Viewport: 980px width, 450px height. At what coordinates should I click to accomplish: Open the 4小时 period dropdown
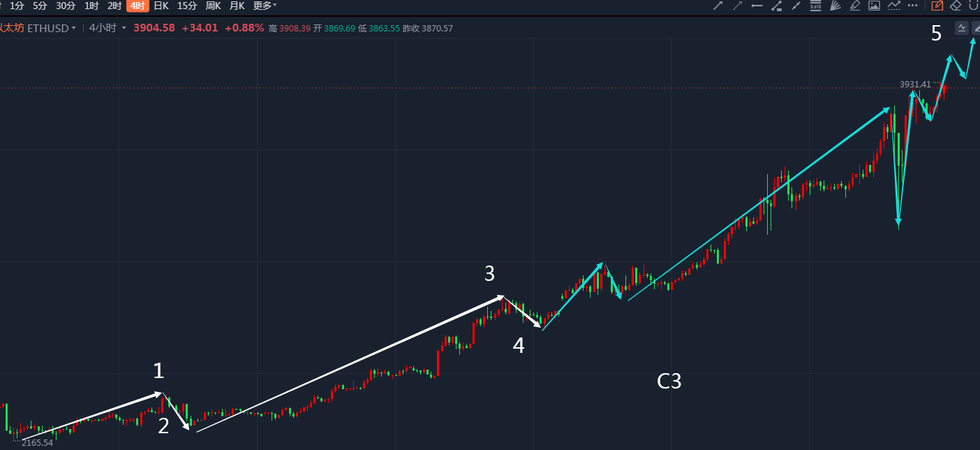107,29
